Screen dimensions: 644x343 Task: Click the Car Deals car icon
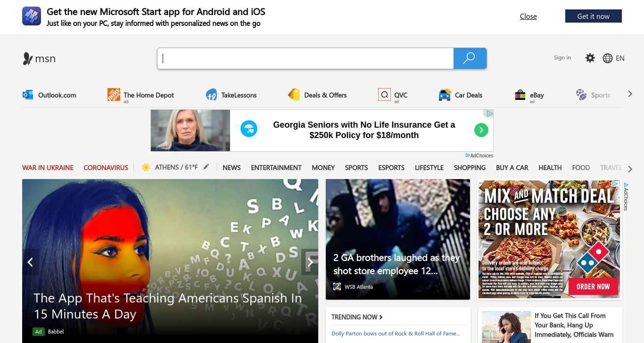point(445,95)
